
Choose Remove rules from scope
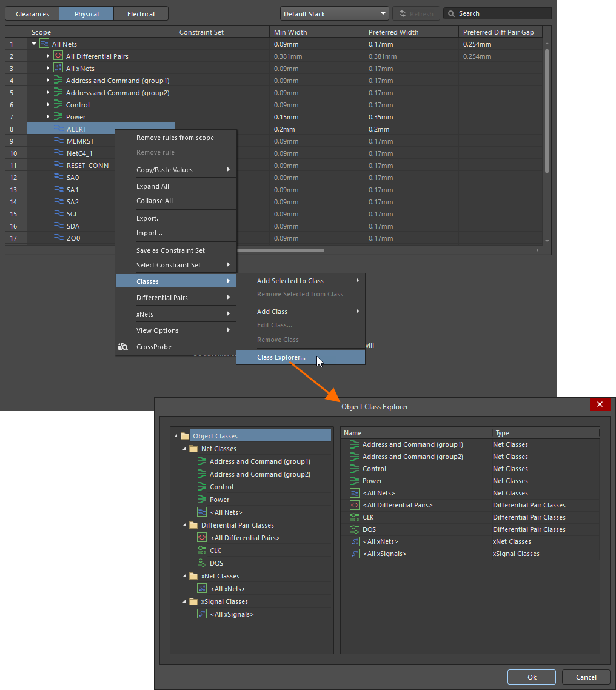point(176,138)
